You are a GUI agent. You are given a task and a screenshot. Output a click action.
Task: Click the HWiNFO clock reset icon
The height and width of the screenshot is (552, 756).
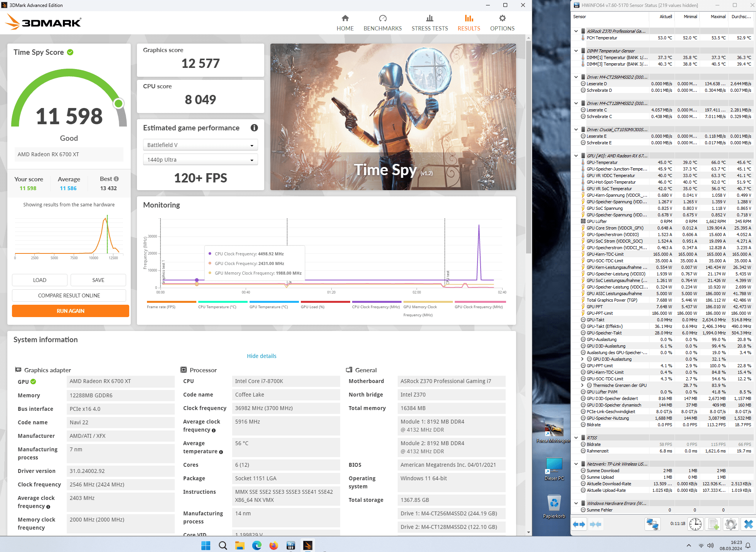(x=695, y=524)
